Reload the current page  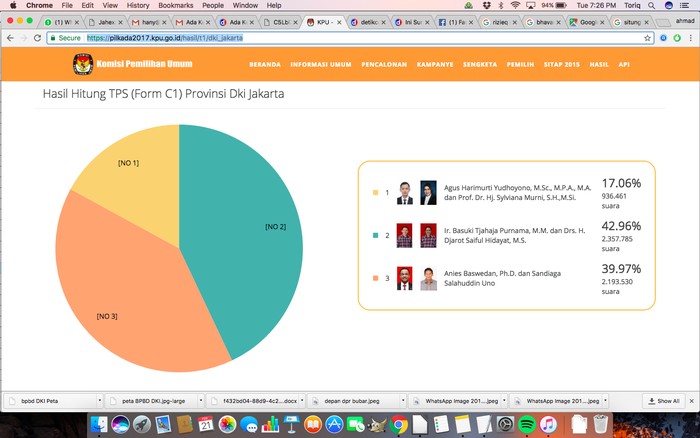tap(37, 38)
